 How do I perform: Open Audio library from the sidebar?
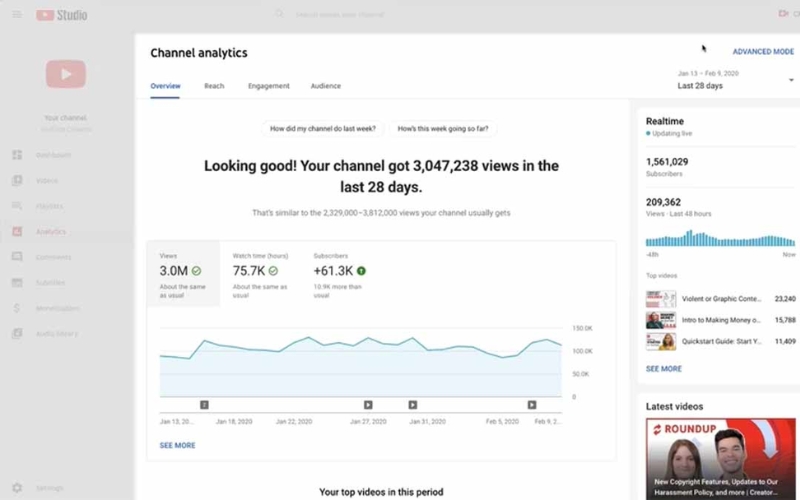click(17, 334)
